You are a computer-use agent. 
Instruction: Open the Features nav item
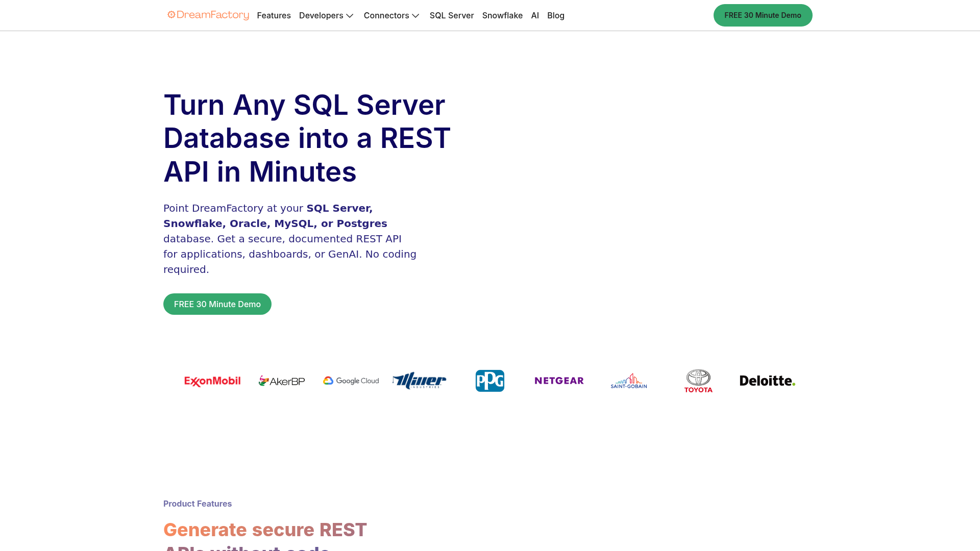[x=274, y=15]
